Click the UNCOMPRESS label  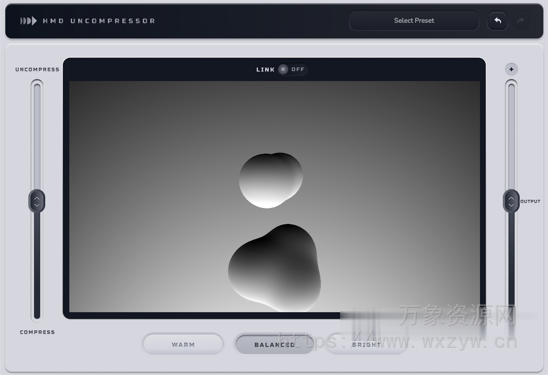click(37, 69)
